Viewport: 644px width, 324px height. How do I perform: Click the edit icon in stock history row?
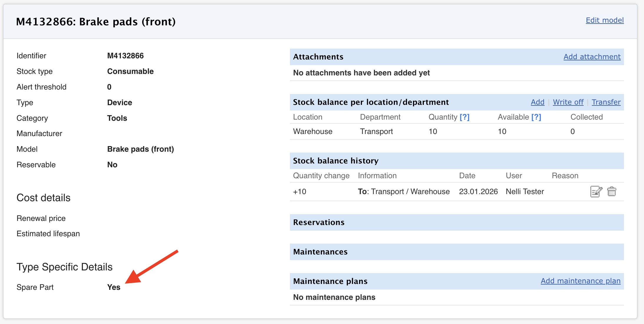click(596, 191)
